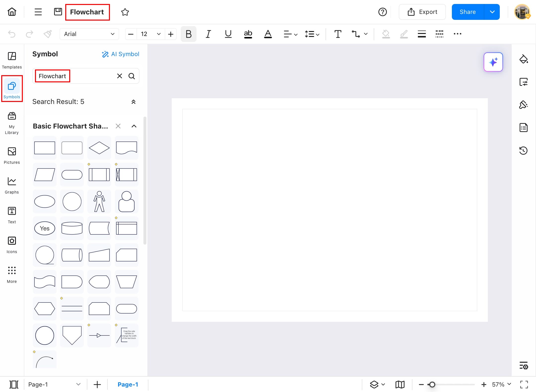Toggle italic text style
The image size is (536, 392).
208,34
